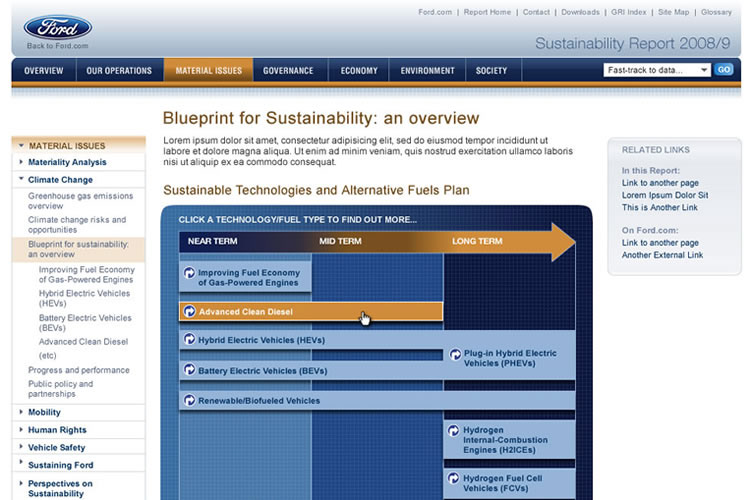The image size is (750, 500).
Task: Open the Ford.com top link
Action: pyautogui.click(x=435, y=12)
